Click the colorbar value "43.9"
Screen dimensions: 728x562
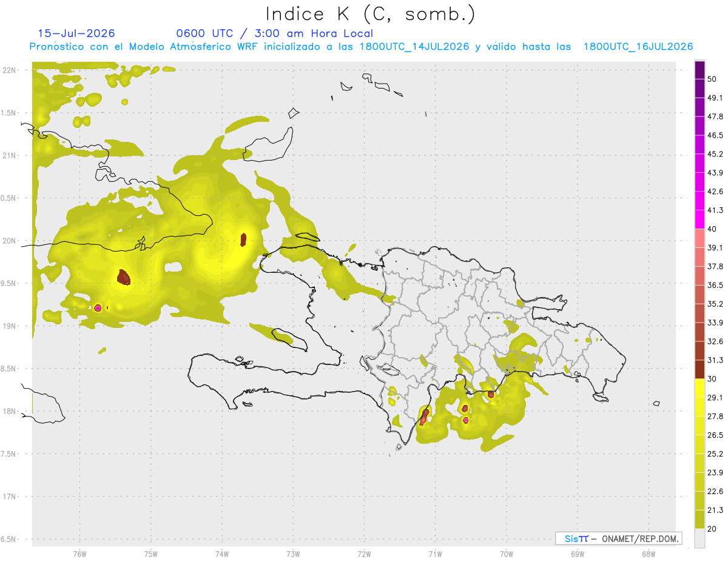(715, 173)
